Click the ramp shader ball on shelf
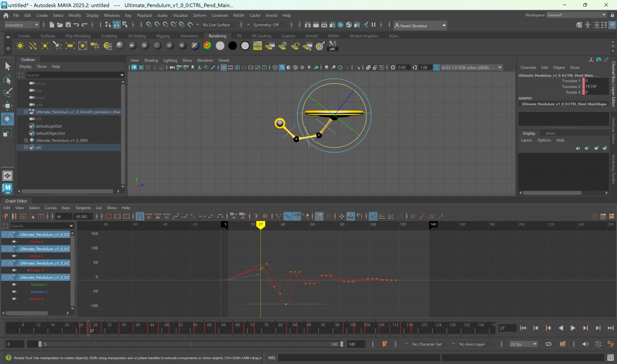Screen dimensions: 617x364 point(207,46)
